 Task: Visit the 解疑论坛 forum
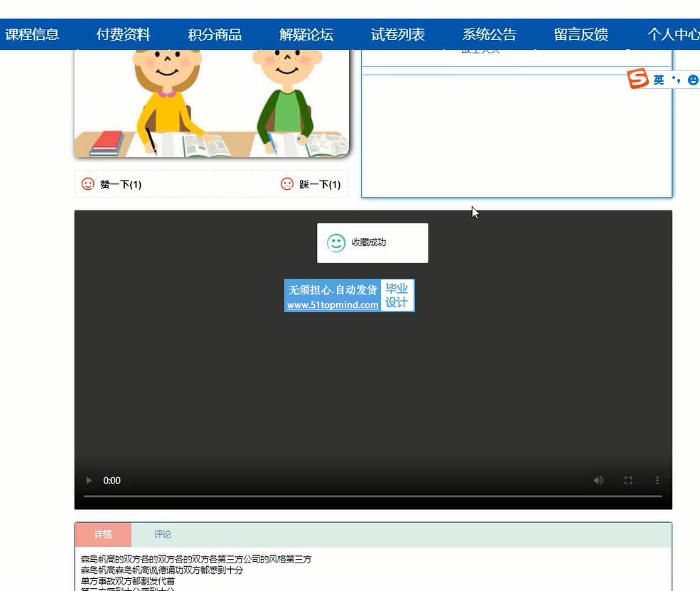(306, 34)
